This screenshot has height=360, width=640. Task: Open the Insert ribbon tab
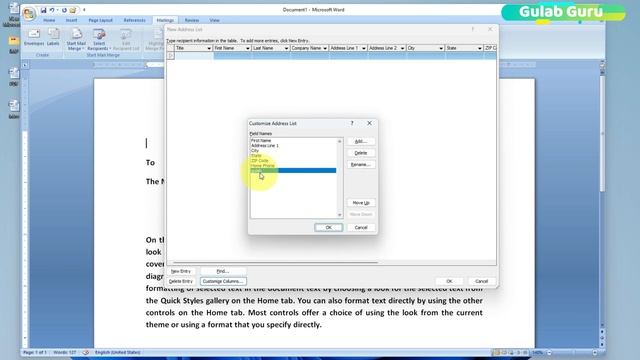(x=71, y=20)
